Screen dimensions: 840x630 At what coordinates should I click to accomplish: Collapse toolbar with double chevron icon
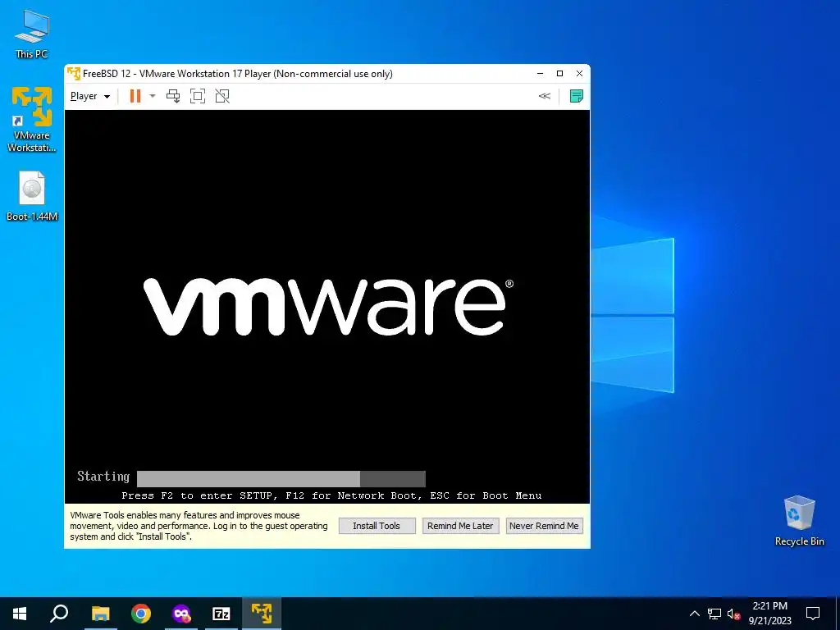545,97
